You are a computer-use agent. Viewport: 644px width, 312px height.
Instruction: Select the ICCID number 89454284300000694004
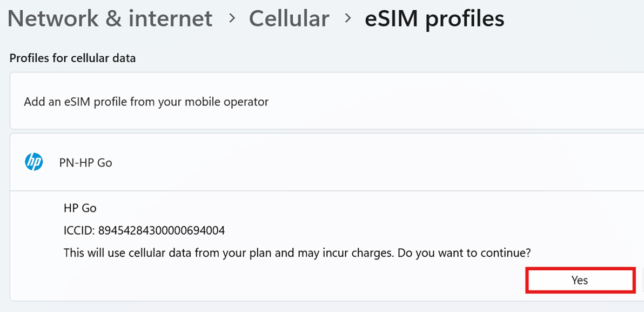(x=161, y=230)
